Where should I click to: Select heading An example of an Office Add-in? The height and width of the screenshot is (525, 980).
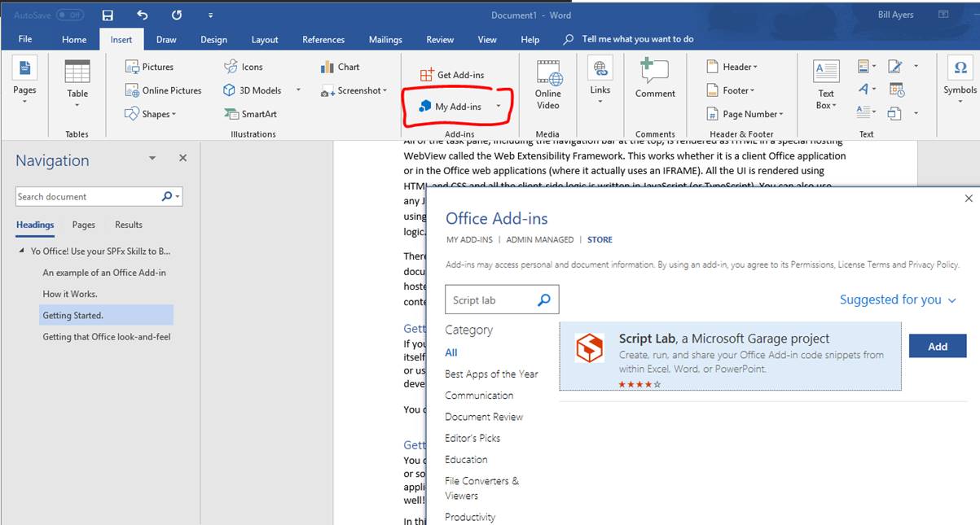(x=104, y=273)
